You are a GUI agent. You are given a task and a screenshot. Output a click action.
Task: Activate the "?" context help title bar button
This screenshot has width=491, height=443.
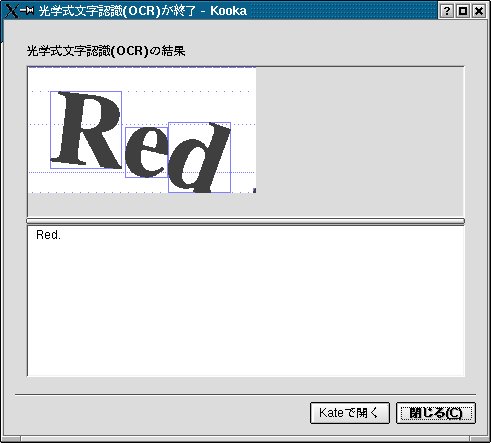(x=446, y=11)
